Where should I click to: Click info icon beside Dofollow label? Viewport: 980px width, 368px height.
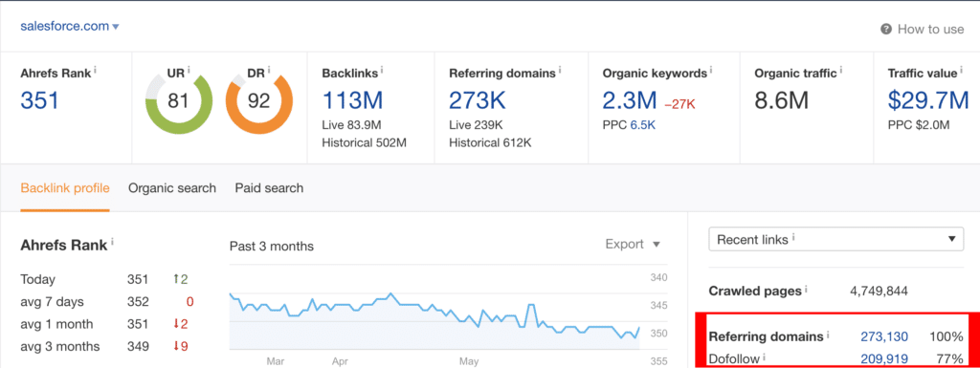pos(765,357)
